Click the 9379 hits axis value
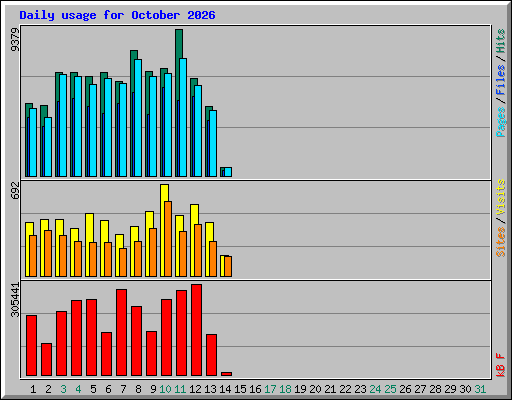 coord(15,40)
